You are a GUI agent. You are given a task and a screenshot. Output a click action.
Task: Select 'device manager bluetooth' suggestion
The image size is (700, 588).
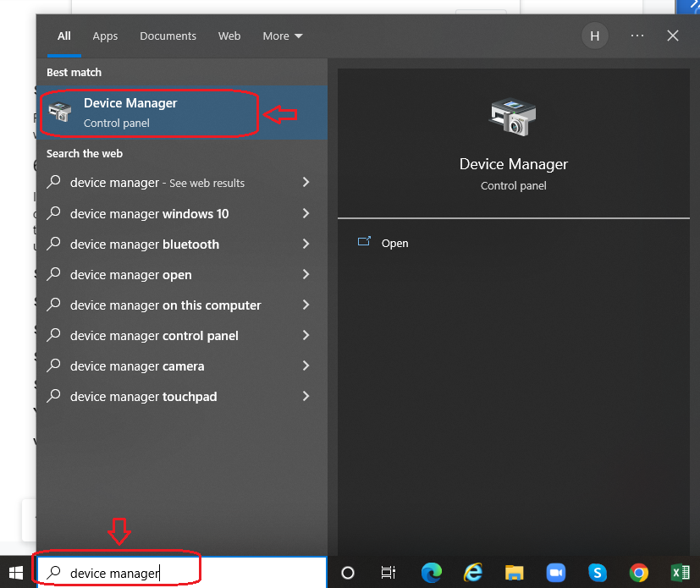click(182, 244)
